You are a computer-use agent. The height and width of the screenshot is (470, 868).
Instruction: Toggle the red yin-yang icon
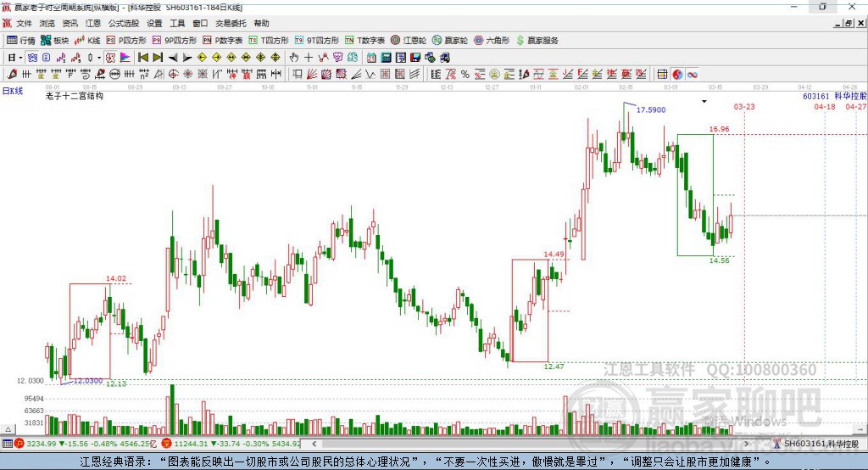677,75
